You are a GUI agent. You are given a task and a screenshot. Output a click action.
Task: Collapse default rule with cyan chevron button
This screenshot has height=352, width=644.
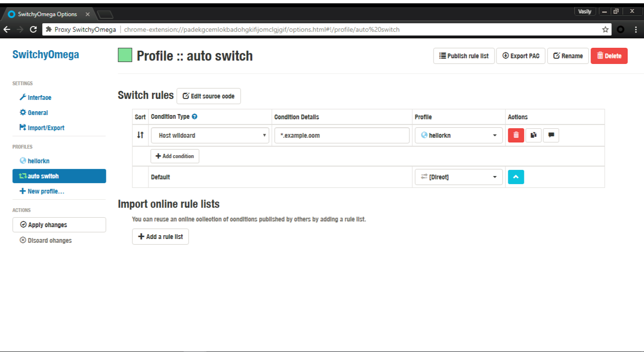(x=516, y=177)
